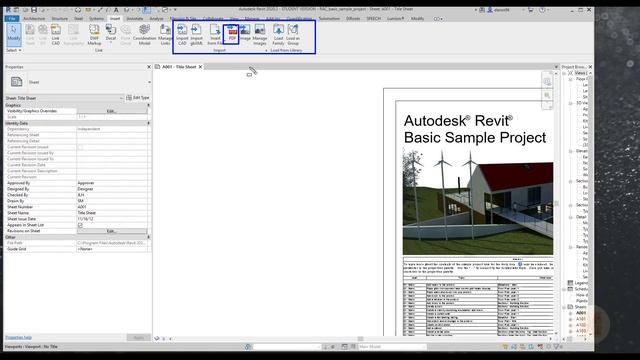Open the Sheet: Title Sheet instance dropdown
640x360 pixels.
[x=121, y=98]
